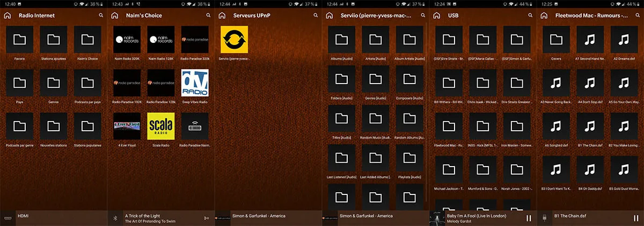Image resolution: width=644 pixels, height=226 pixels.
Task: Select the Scala Radio station tile
Action: pos(161,126)
